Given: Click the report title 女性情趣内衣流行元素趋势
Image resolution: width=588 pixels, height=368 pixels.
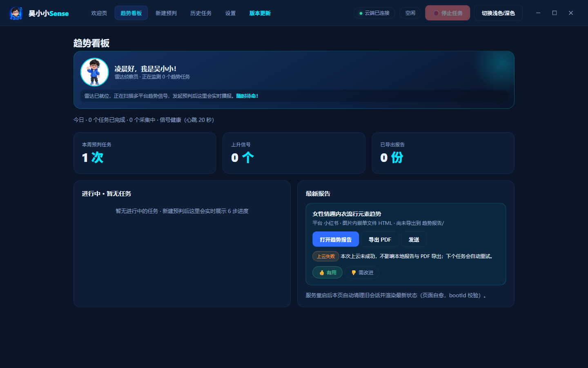Looking at the screenshot, I should tap(347, 214).
